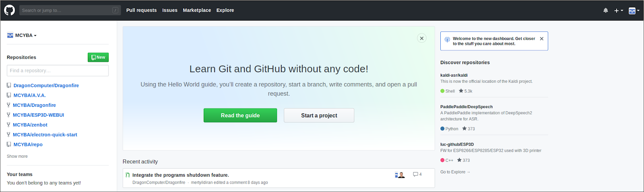Open the DragonComputer/Dragonfire repository link

coord(46,86)
